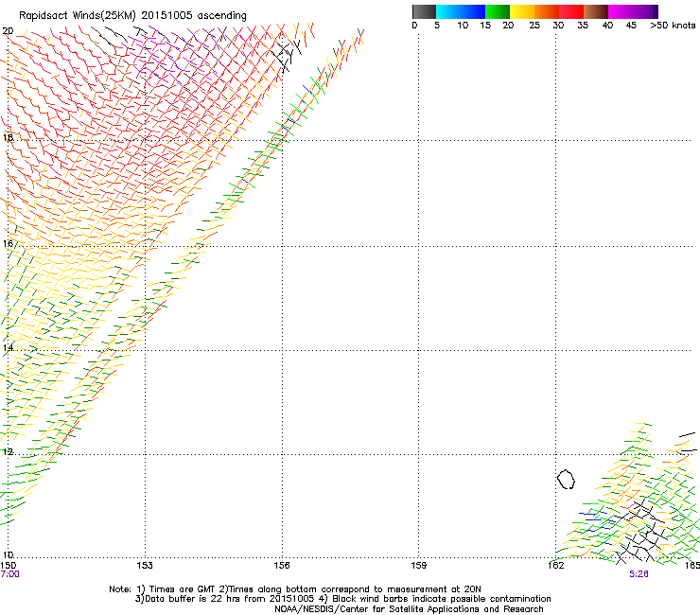Click the yellow 20-25 knots color segment

pyautogui.click(x=522, y=11)
